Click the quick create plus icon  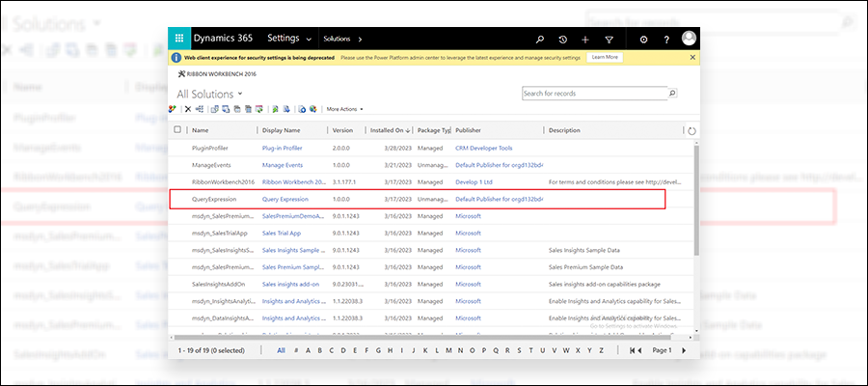coord(585,40)
